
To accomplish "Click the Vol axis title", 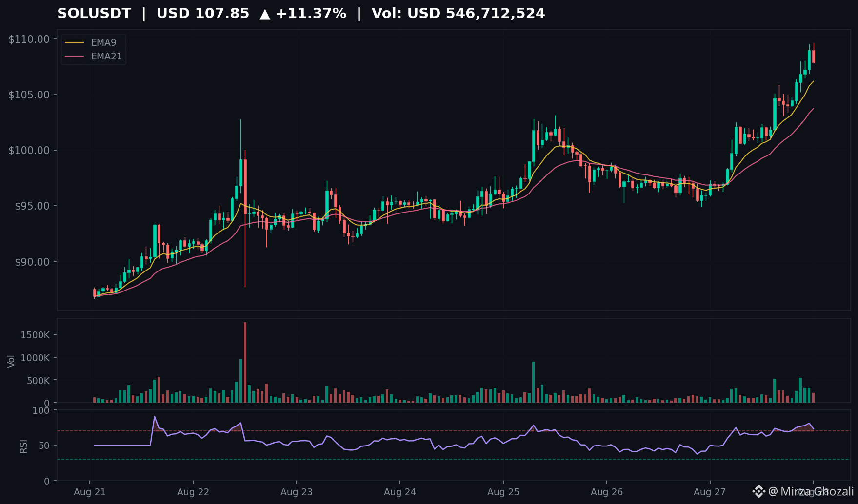I will (11, 361).
